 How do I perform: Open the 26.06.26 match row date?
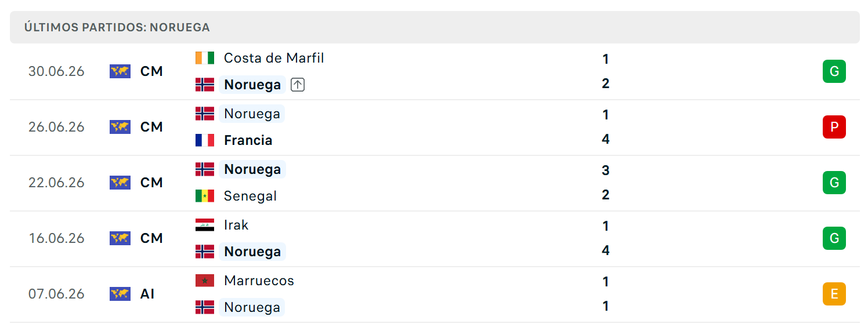[56, 127]
